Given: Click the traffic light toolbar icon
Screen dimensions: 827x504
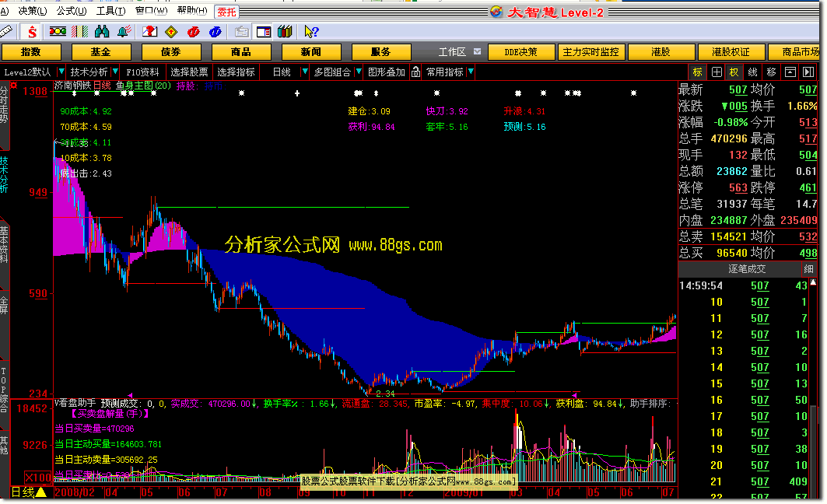Looking at the screenshot, I should [x=58, y=32].
